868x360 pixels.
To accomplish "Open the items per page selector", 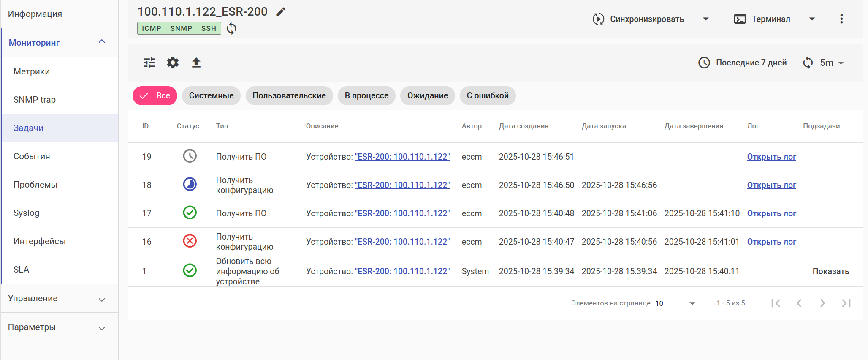I will coord(675,303).
